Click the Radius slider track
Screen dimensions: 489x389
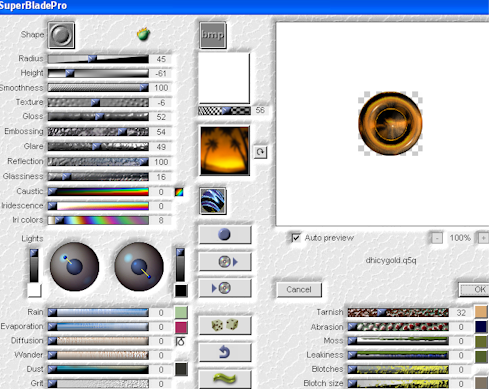coord(98,59)
